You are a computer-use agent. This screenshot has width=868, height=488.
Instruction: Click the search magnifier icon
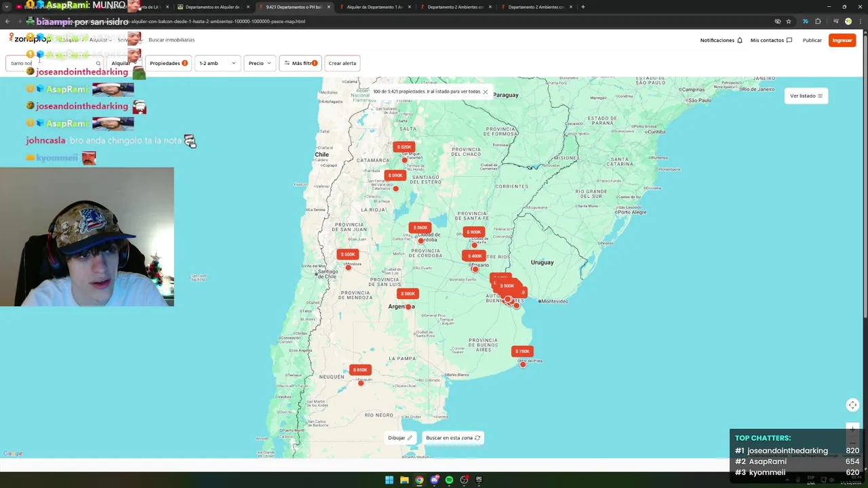[98, 63]
